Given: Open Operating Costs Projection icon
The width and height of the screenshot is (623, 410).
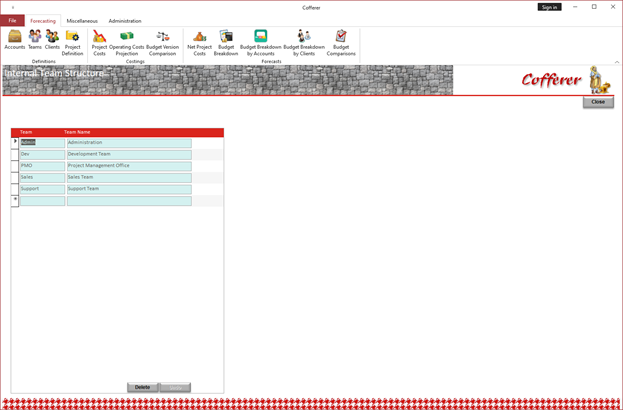Looking at the screenshot, I should 127,43.
